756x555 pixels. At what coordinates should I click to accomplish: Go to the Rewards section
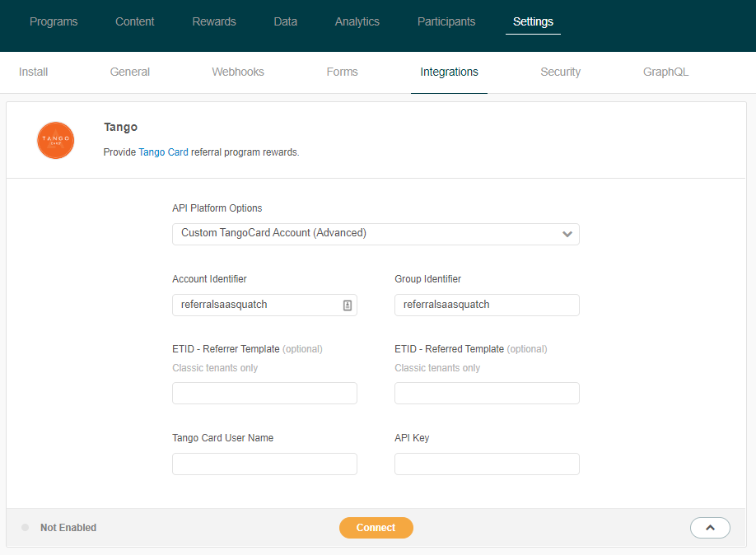coord(214,21)
